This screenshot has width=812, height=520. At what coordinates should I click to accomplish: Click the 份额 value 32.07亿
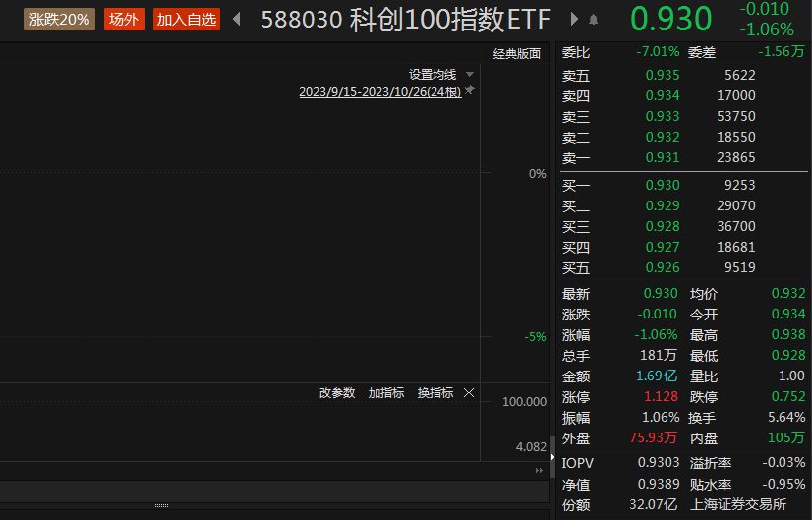[x=653, y=504]
